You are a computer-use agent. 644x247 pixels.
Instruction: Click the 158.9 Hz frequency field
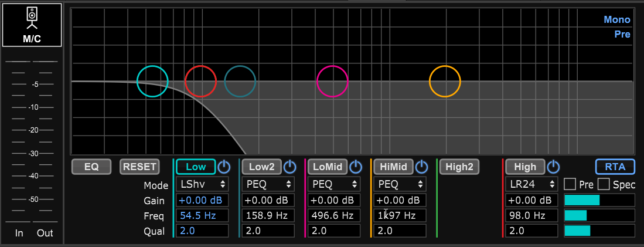268,215
